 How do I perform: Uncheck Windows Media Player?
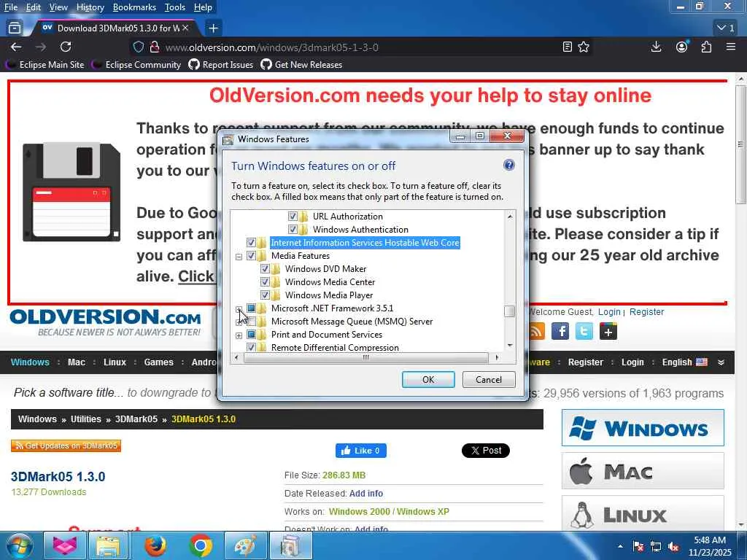[x=265, y=295]
